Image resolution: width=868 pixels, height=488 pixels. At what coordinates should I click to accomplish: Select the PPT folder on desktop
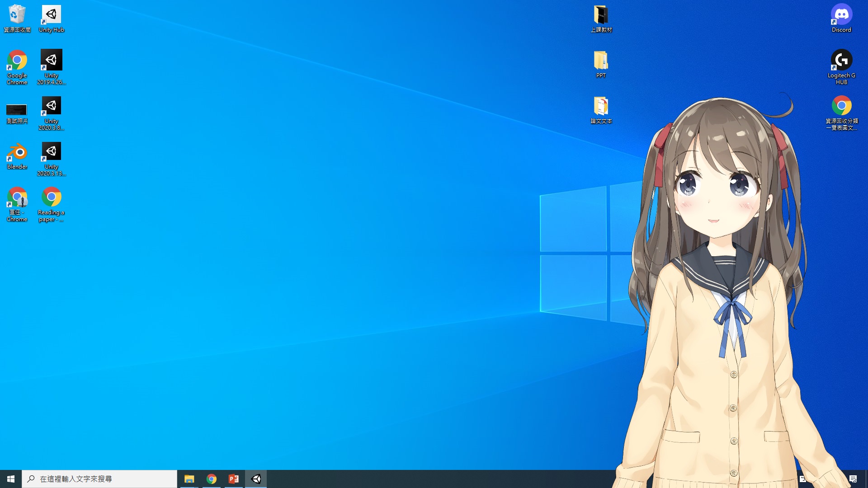[x=601, y=61]
